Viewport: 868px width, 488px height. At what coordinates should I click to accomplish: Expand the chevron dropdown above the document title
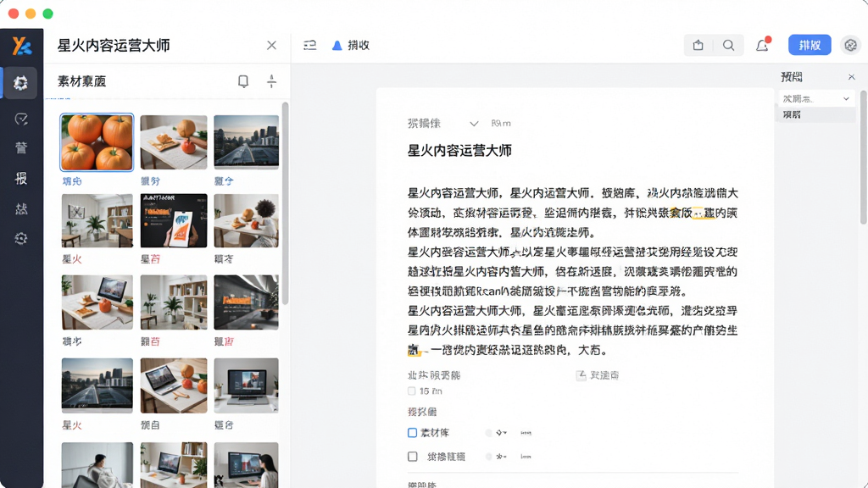tap(474, 124)
